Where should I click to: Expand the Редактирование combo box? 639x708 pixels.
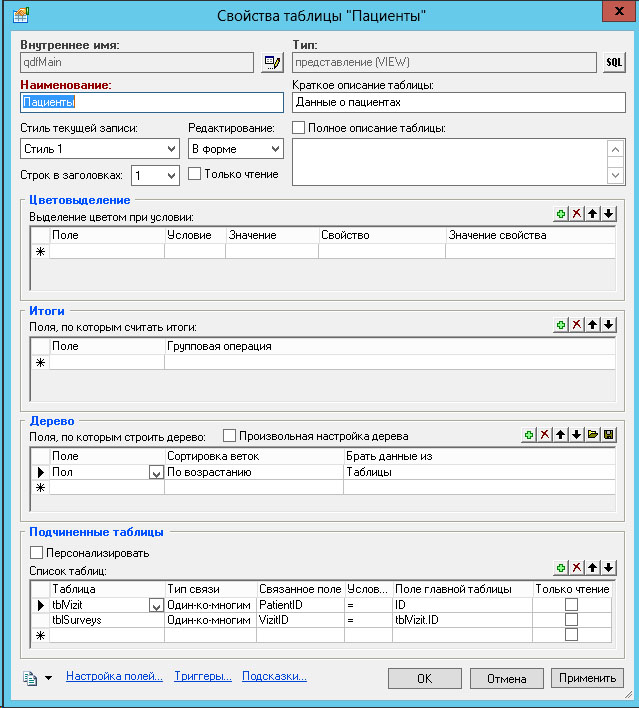pos(275,149)
